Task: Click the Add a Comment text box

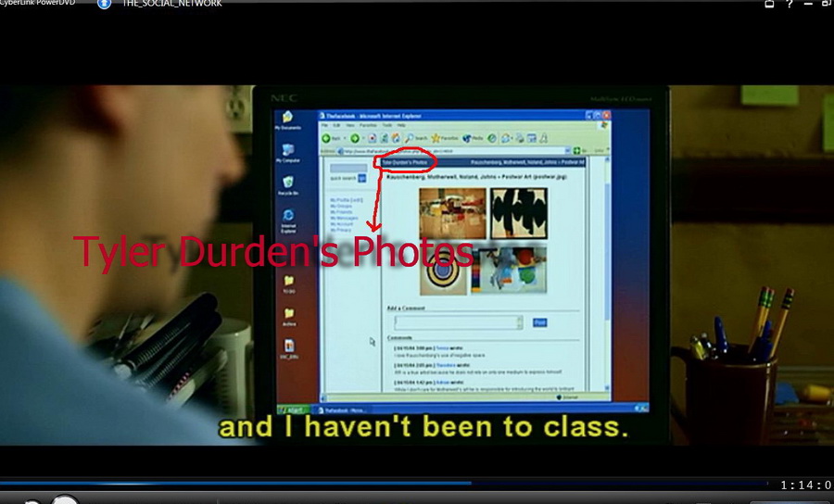Action: coord(459,322)
